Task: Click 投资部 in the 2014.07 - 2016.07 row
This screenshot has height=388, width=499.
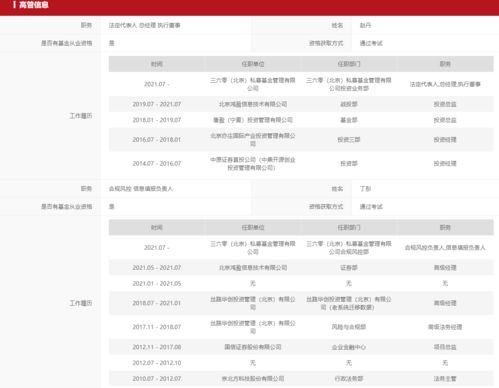Action: point(349,164)
